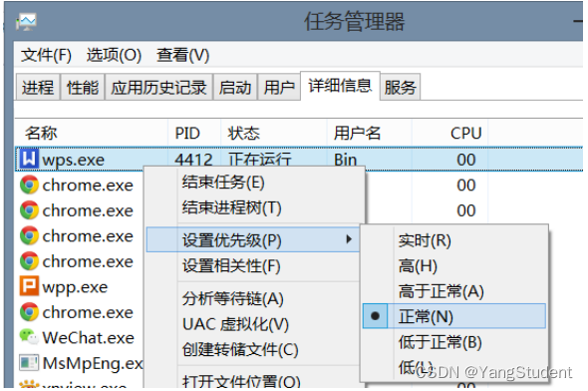Switch to the 启动 tab
Screen dimensions: 588x391
tap(235, 87)
